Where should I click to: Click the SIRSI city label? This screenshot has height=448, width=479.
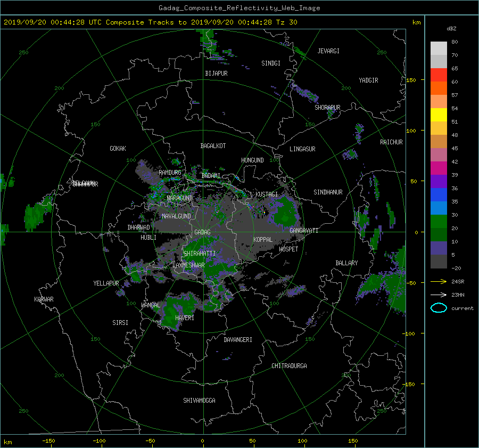coord(120,323)
